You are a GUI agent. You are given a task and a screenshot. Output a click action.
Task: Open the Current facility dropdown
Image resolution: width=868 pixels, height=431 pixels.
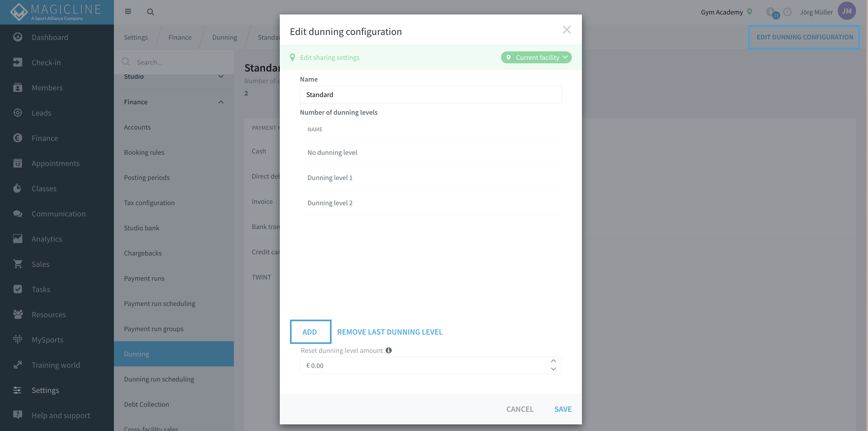(x=536, y=57)
